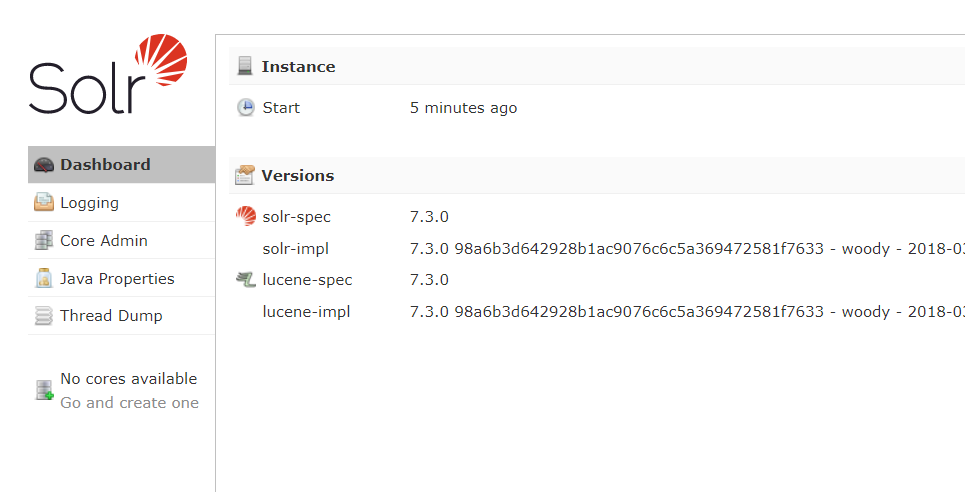The height and width of the screenshot is (492, 965).
Task: Open the Logging page
Action: pos(89,203)
